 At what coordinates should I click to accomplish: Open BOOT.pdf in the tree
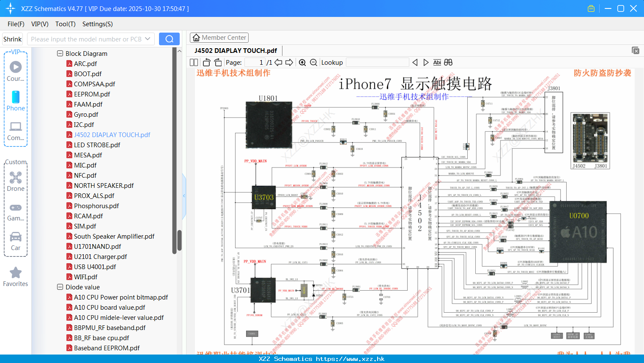(88, 74)
